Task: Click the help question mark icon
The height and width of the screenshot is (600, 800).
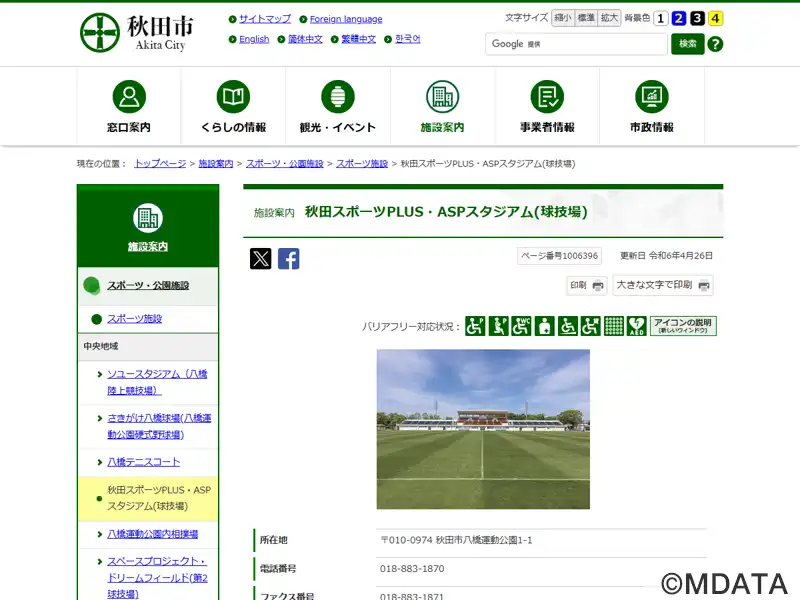Action: [x=715, y=44]
